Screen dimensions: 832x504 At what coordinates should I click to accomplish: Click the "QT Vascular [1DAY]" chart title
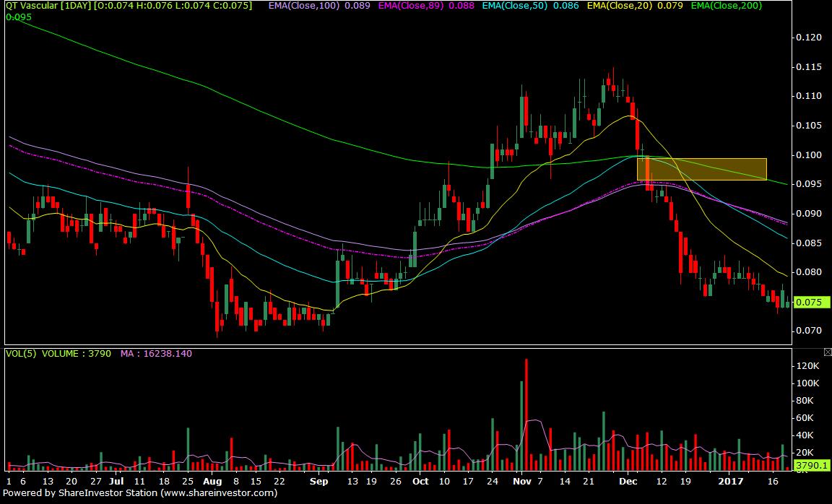[x=48, y=6]
